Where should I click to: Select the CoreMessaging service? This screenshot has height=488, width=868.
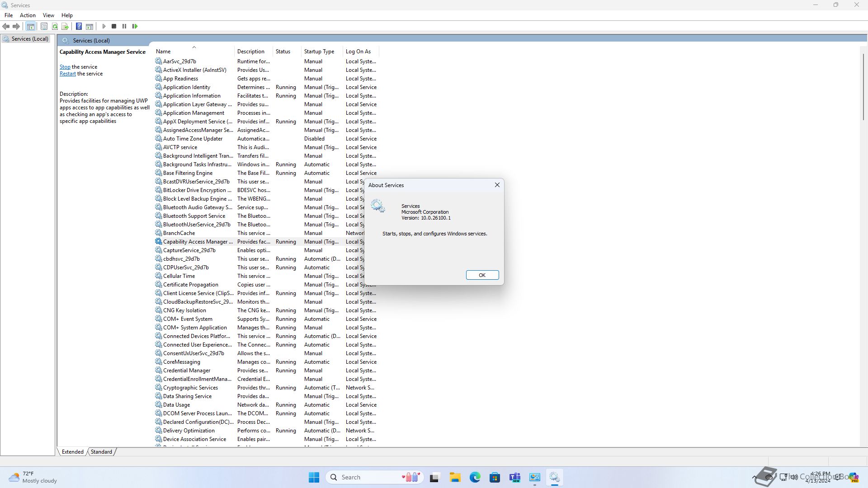click(x=266, y=361)
